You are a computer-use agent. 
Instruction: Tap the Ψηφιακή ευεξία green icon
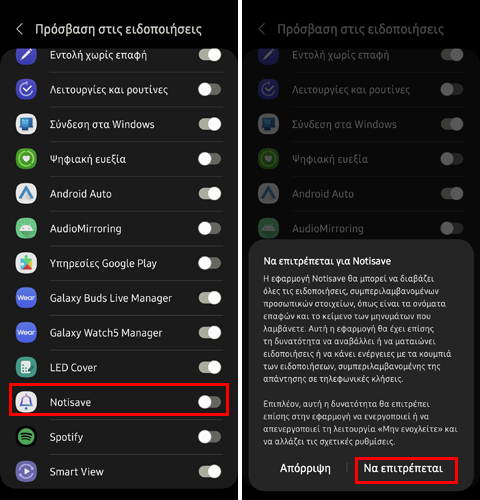[x=26, y=159]
